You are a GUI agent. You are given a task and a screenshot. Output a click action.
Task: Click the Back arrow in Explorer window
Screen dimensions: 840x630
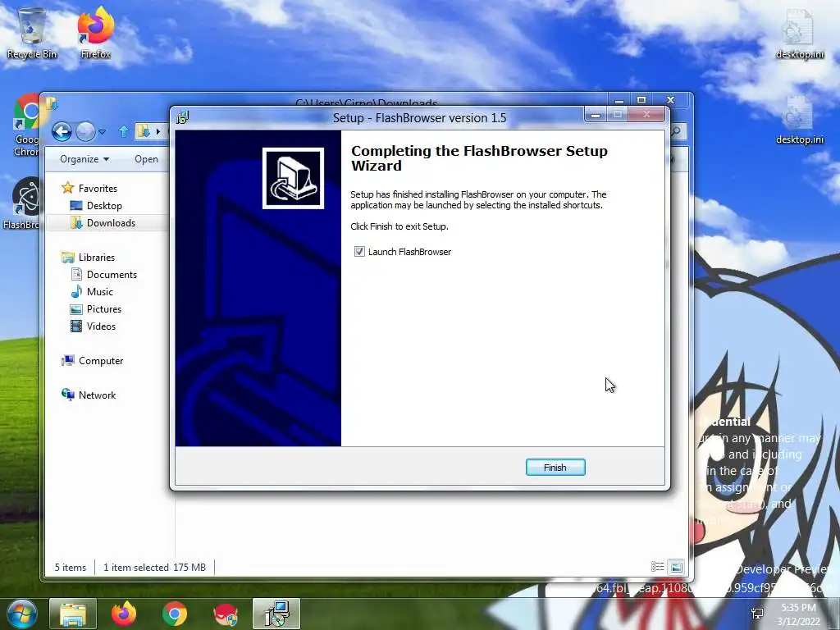(x=62, y=131)
